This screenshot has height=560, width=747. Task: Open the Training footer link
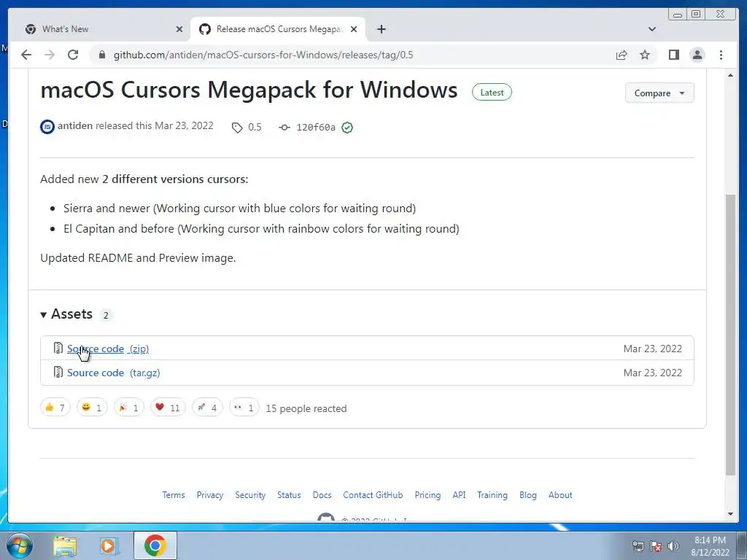click(x=492, y=495)
